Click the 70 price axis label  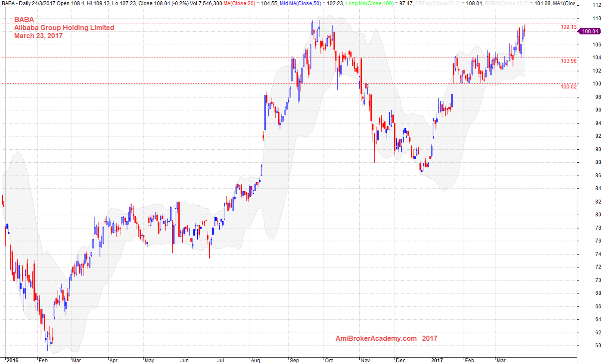click(598, 281)
